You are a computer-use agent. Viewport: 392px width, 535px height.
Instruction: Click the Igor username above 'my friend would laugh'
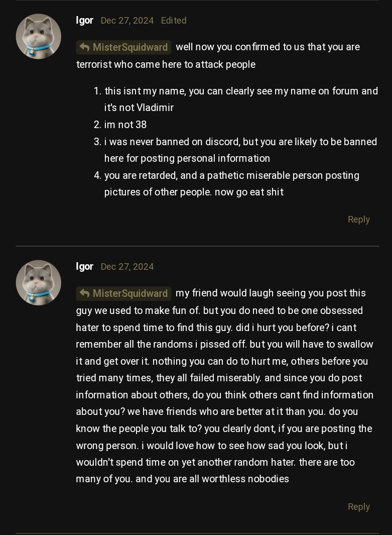[x=84, y=266]
